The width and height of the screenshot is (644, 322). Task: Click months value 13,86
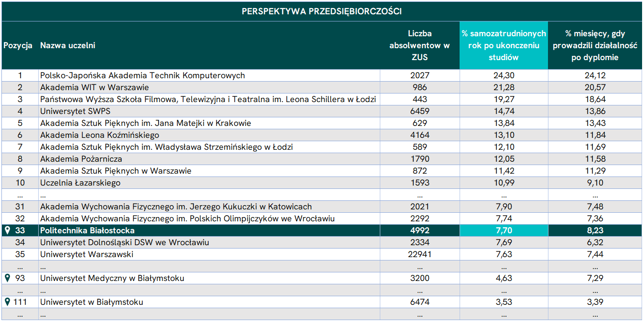click(x=595, y=111)
